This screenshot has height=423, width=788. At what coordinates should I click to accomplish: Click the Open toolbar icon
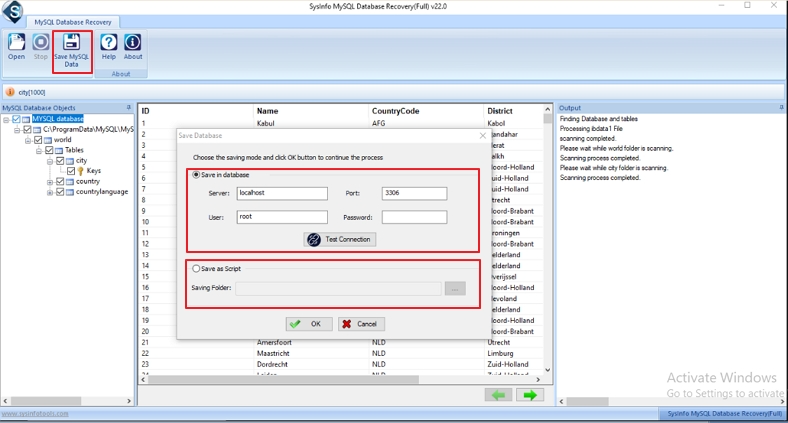17,47
